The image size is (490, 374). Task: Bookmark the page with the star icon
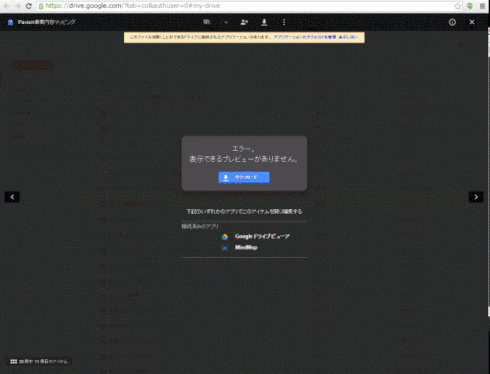458,6
